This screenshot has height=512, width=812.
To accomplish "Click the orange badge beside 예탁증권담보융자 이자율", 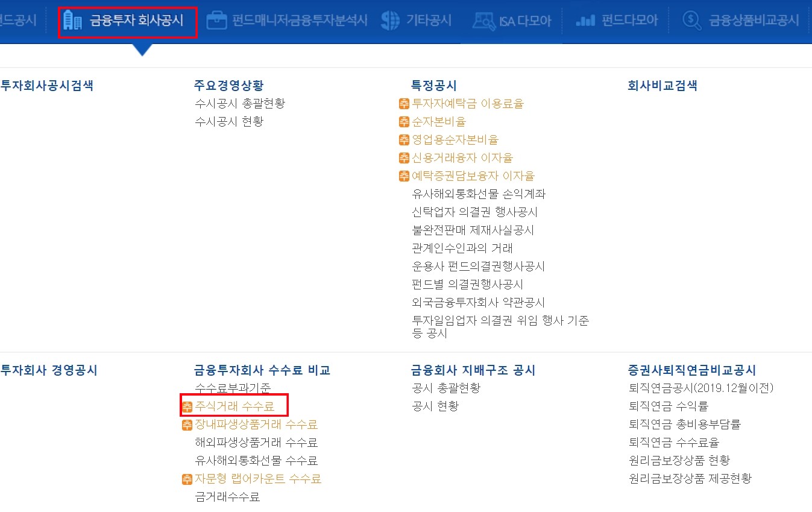I will click(x=404, y=175).
